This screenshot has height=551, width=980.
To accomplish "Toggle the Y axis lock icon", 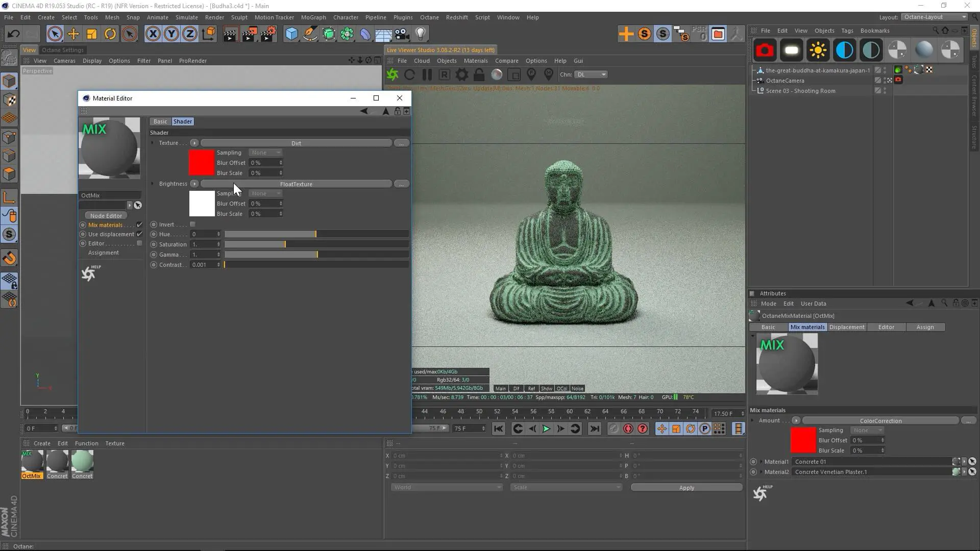I will 171,34.
